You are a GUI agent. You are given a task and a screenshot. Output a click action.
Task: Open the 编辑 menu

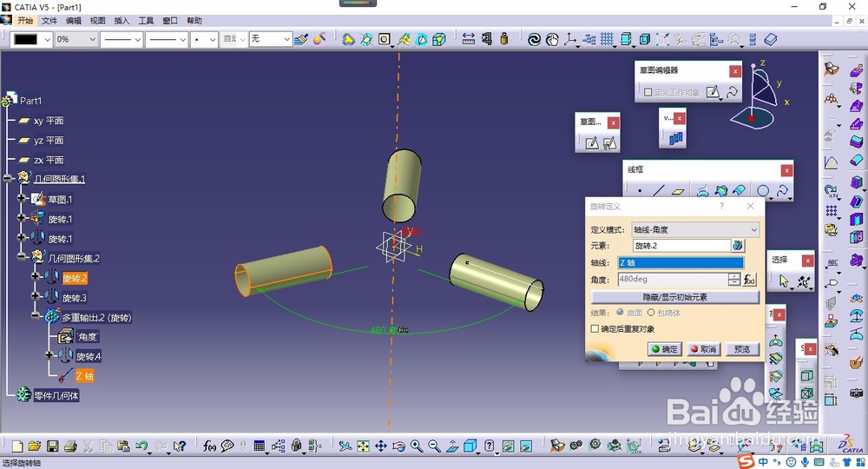tap(74, 21)
